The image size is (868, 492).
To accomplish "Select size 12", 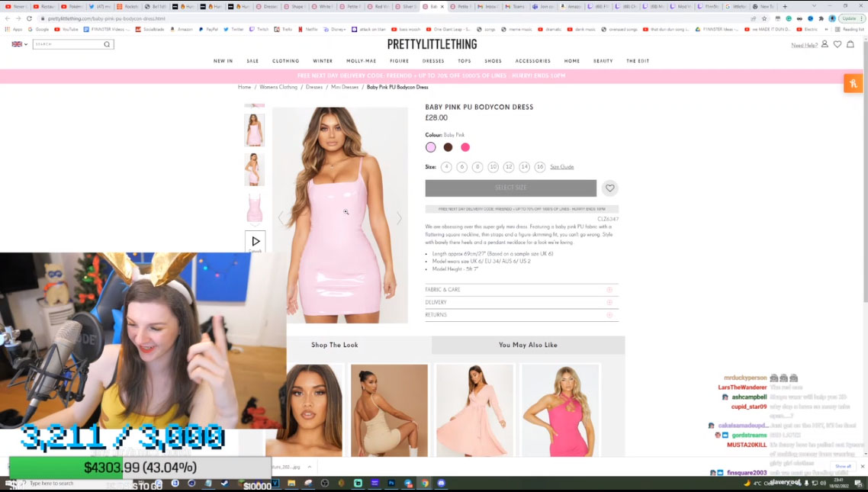I will 508,166.
